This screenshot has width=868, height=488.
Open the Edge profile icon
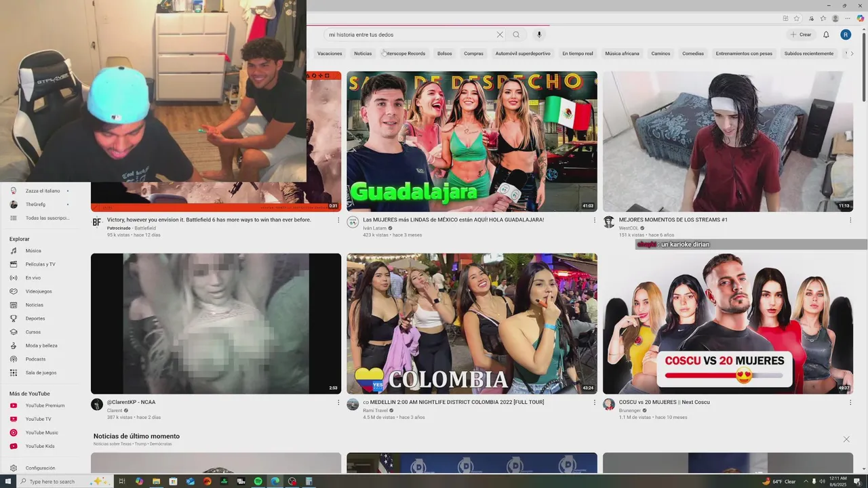pos(835,18)
